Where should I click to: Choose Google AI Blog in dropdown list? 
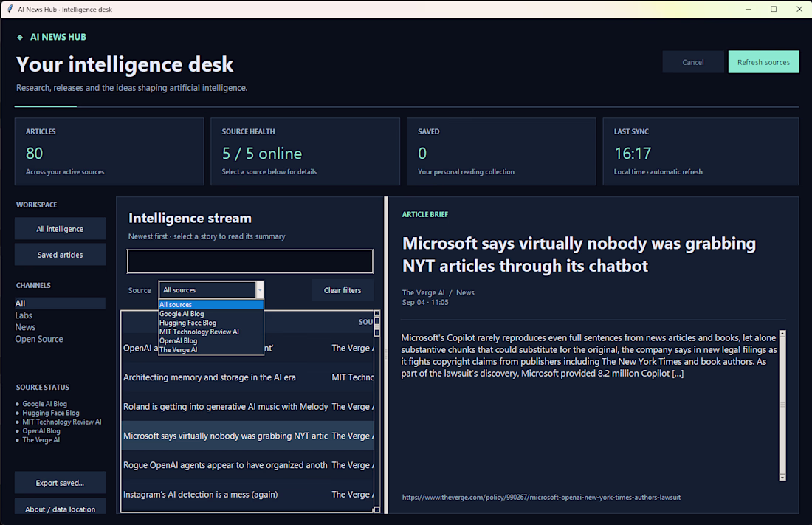[211, 314]
